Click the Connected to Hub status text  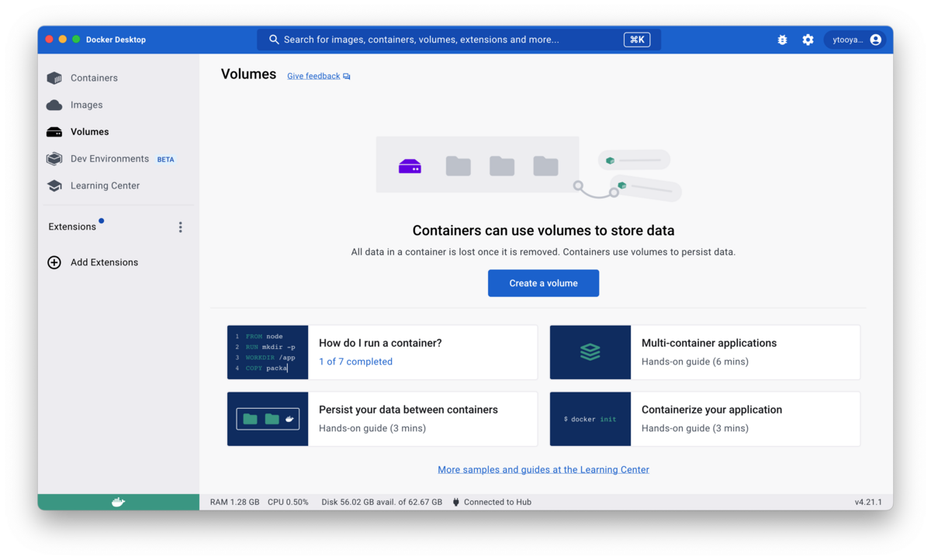tap(497, 502)
